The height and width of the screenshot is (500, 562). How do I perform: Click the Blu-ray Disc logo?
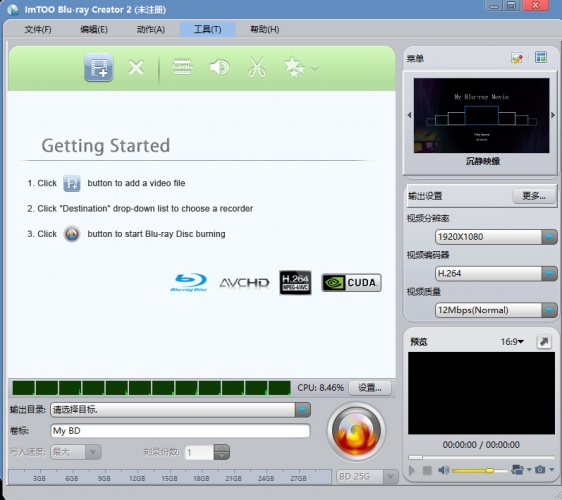pos(189,282)
